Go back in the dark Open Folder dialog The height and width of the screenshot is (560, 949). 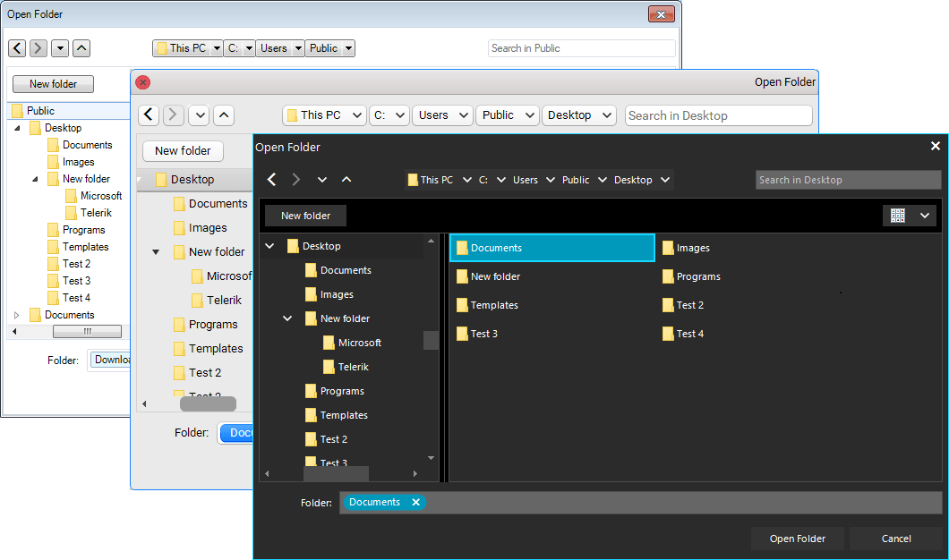coord(272,180)
